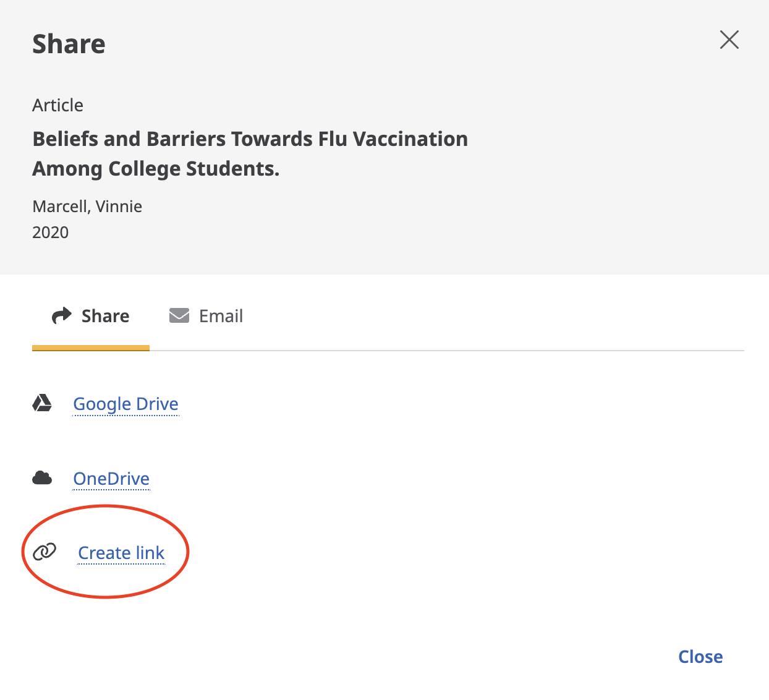The image size is (769, 700).
Task: Click the second title line Among College Students
Action: click(x=156, y=169)
